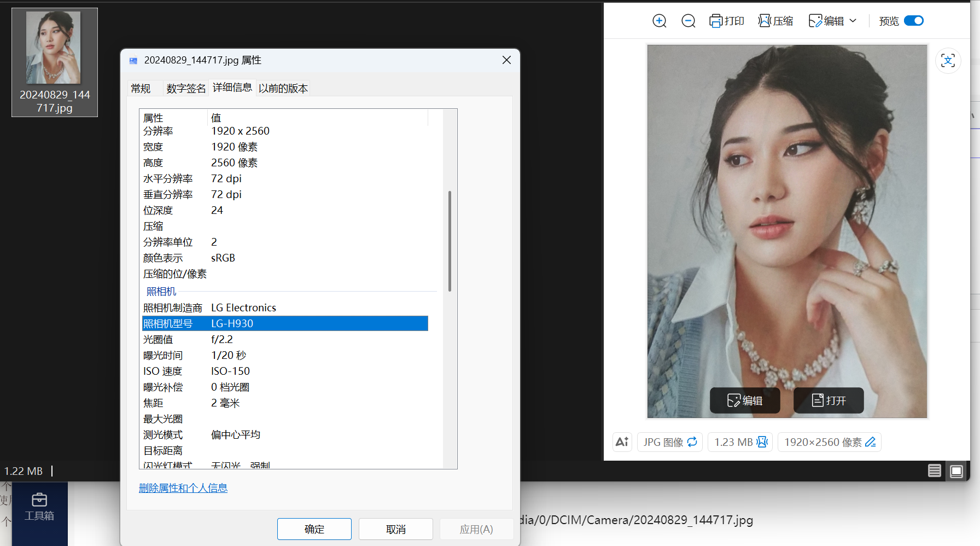Click the large photo preview image
This screenshot has height=546, width=980.
pos(787,231)
